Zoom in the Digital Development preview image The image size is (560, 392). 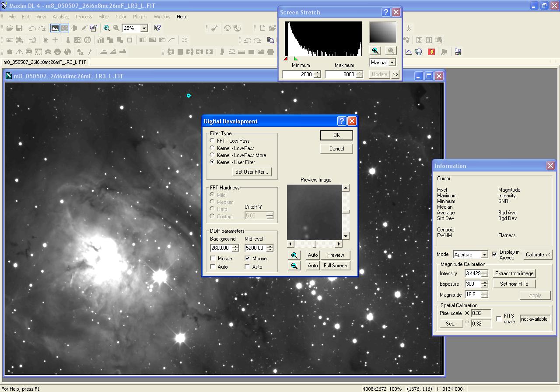294,255
